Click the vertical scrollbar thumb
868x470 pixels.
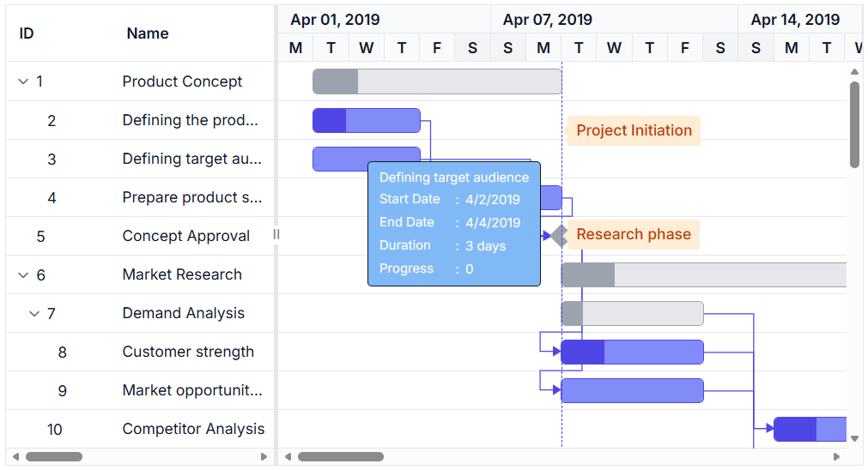click(855, 124)
